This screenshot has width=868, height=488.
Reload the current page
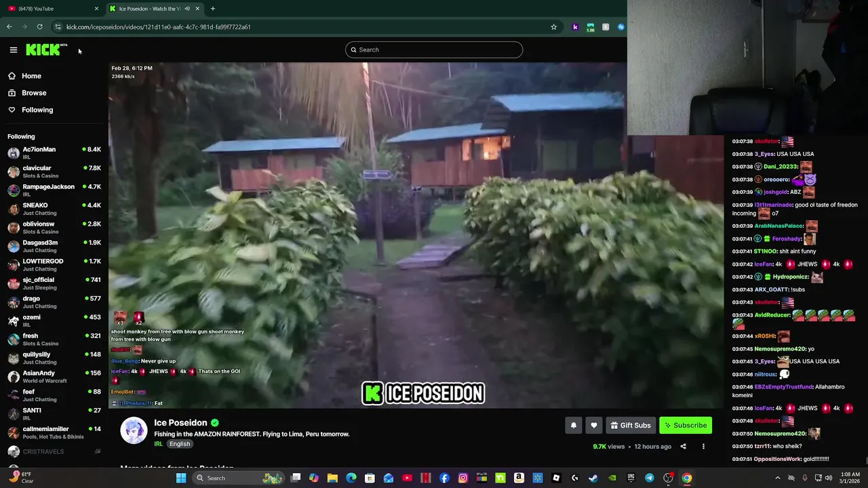[x=40, y=27]
